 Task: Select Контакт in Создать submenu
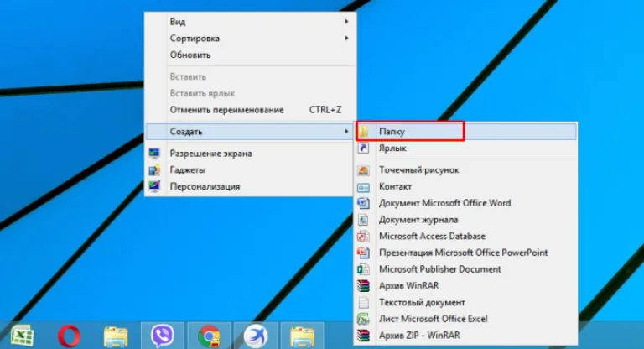point(466,186)
